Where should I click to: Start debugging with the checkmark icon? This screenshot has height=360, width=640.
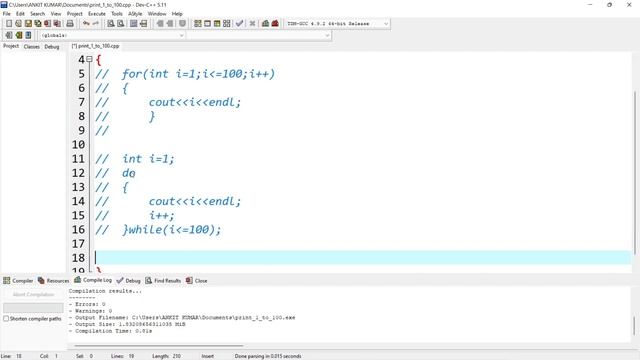tap(239, 24)
